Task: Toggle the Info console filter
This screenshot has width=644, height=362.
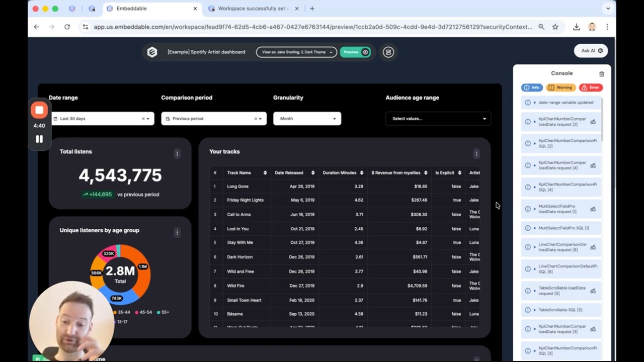Action: tap(532, 87)
